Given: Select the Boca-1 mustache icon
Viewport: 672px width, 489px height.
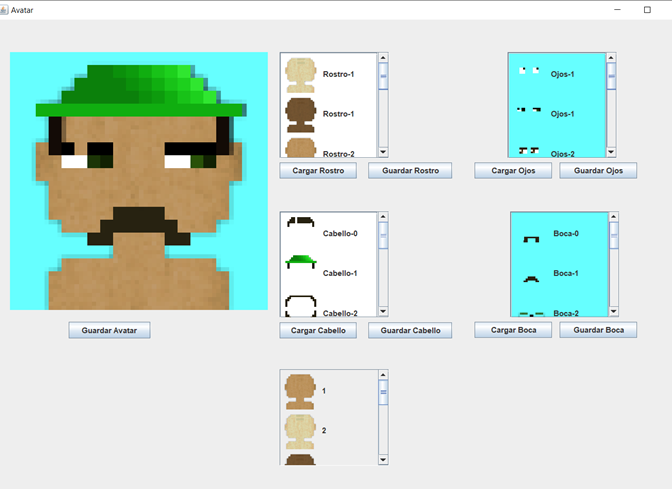Looking at the screenshot, I should click(531, 279).
